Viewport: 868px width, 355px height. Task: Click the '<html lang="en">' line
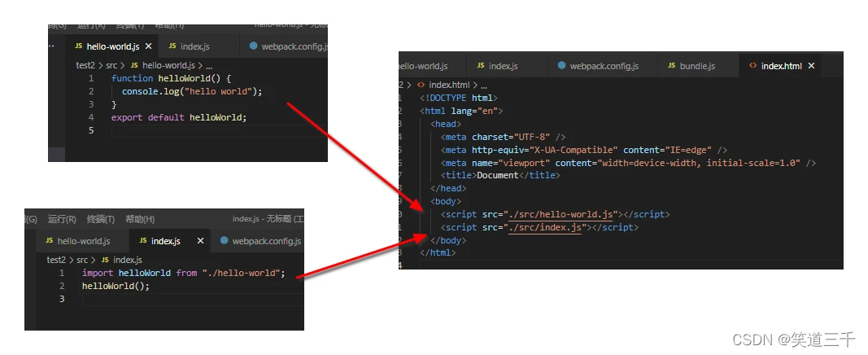coord(461,111)
